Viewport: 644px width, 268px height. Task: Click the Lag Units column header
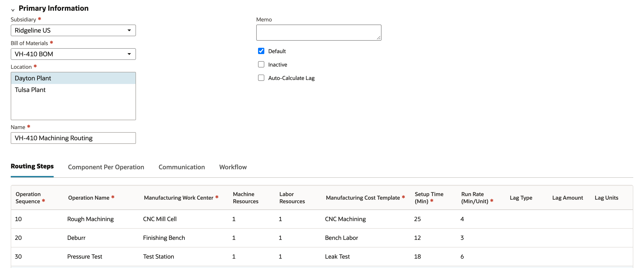[606, 198]
